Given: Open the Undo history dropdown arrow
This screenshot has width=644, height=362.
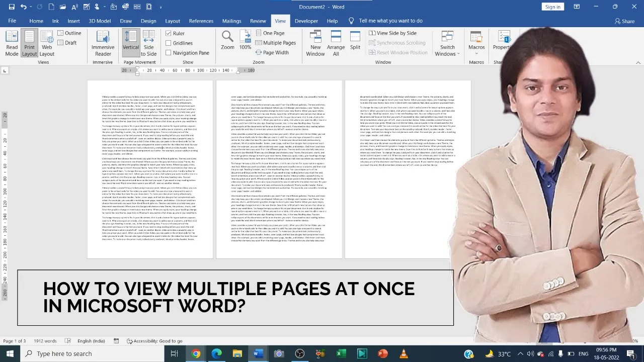Looking at the screenshot, I should (x=32, y=7).
